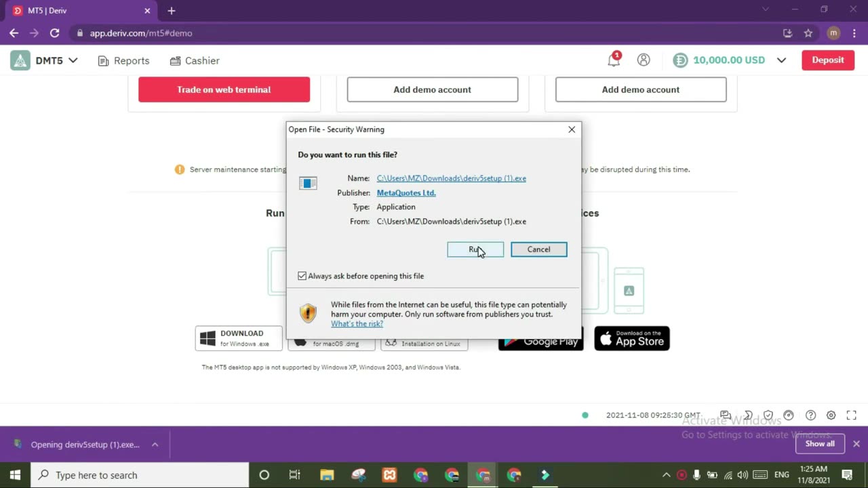Open the DMT5 platform switcher dropdown
The width and height of the screenshot is (868, 488).
[x=57, y=60]
